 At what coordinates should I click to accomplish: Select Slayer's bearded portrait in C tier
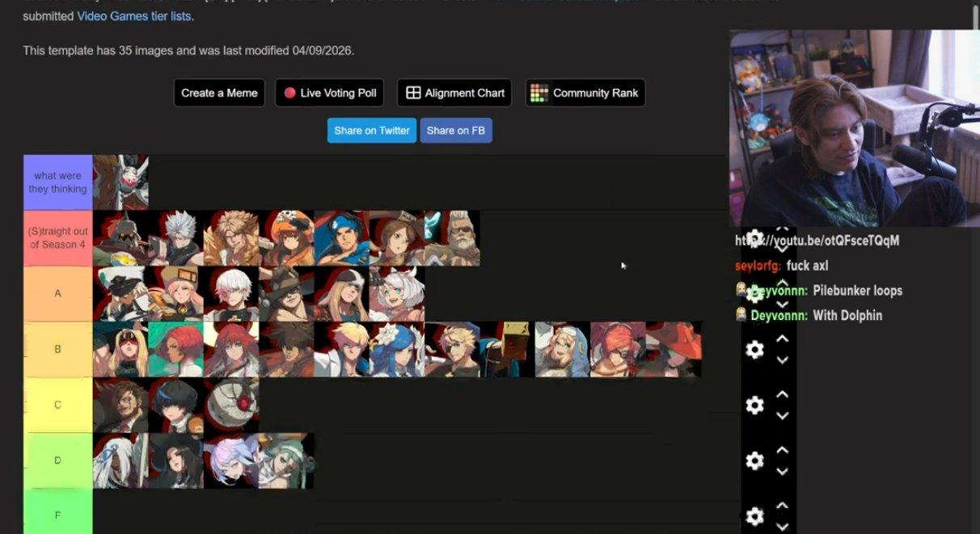(120, 405)
